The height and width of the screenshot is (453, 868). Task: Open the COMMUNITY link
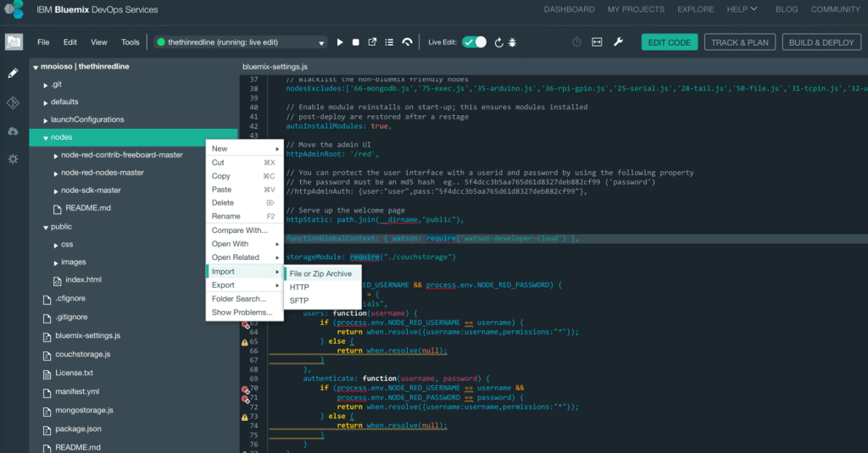tap(835, 9)
